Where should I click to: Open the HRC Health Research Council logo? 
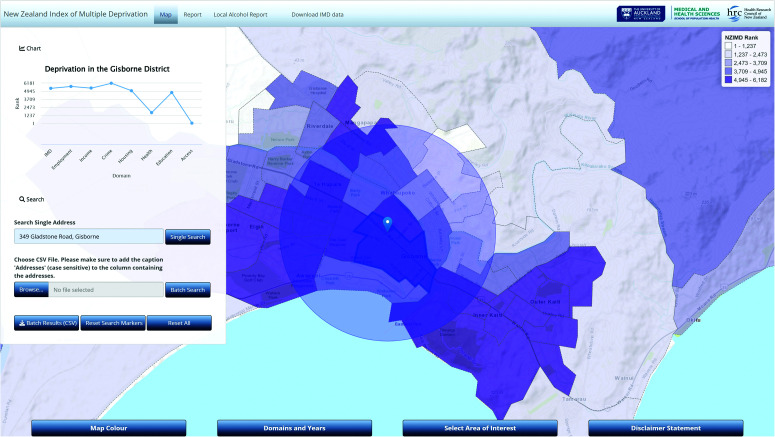[x=748, y=13]
